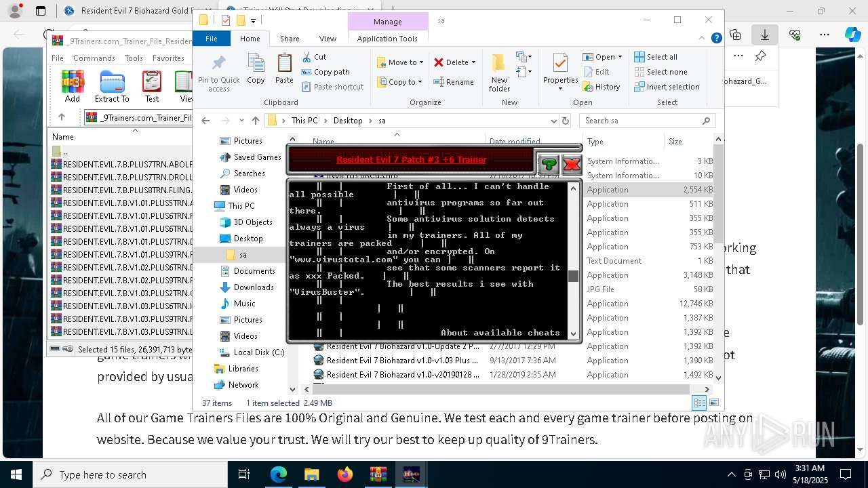Image resolution: width=868 pixels, height=488 pixels.
Task: Click Firefox icon in taskbar
Action: click(345, 474)
